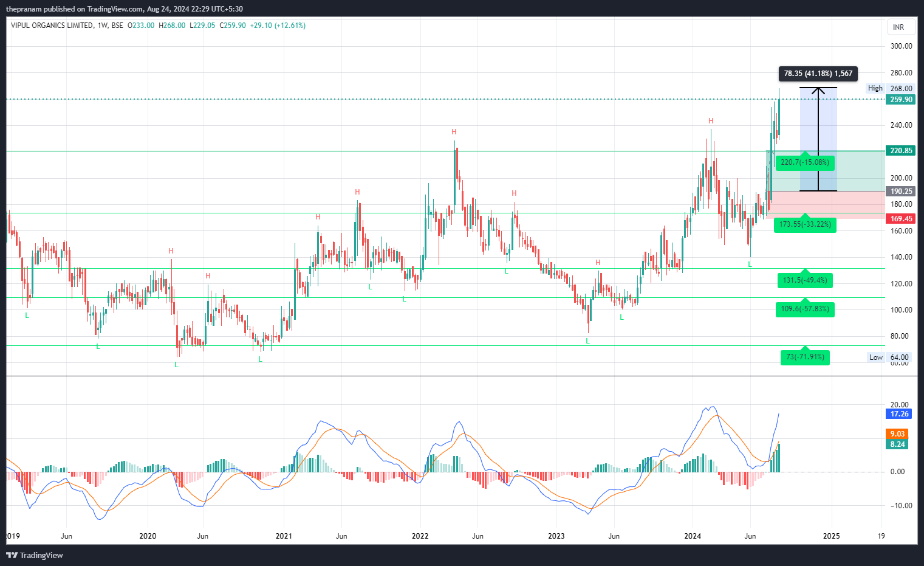Image resolution: width=924 pixels, height=566 pixels.
Task: Click the 190.25 entry price tag
Action: coord(900,192)
